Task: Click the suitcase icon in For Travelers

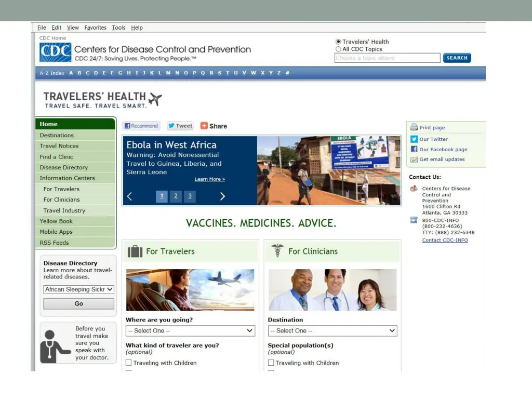Action: [x=135, y=251]
